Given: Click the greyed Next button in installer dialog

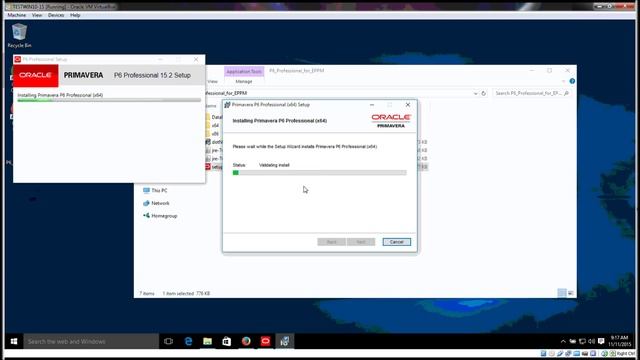Looking at the screenshot, I should 361,242.
